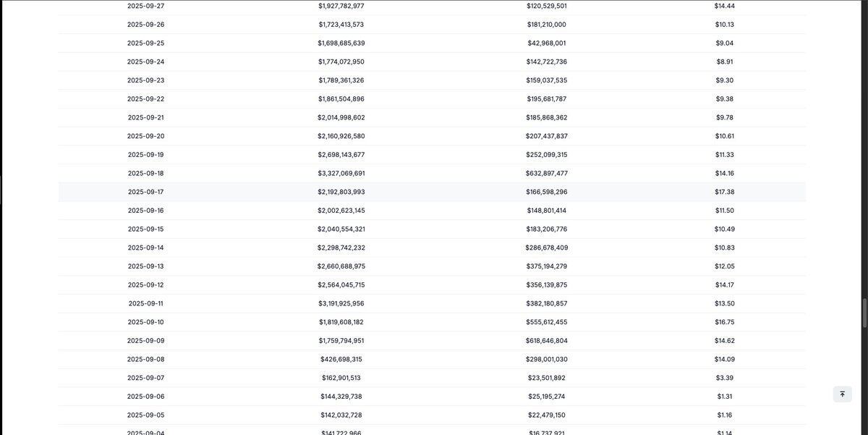
Task: Select the 2025-09-08 row date
Action: 146,359
